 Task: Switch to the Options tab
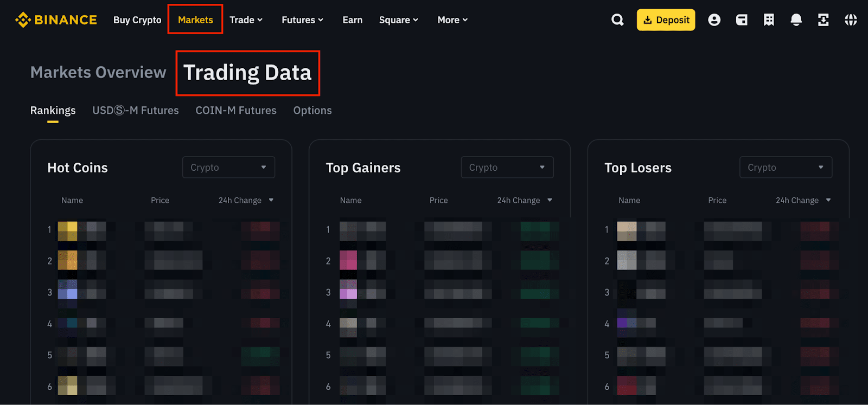pyautogui.click(x=312, y=111)
